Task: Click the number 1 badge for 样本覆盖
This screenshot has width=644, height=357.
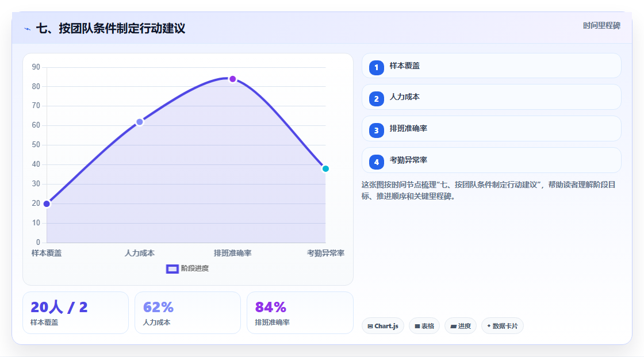Action: click(376, 67)
